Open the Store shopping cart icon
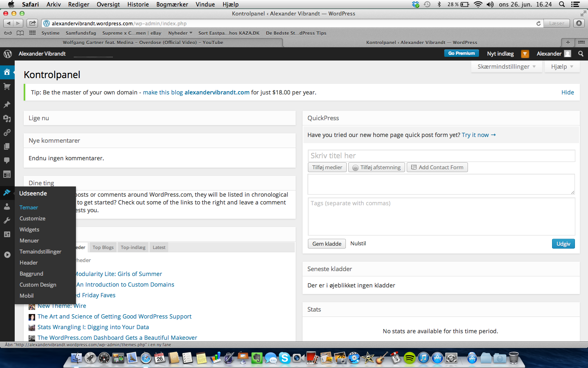Screen dimensions: 588x368 [7, 87]
